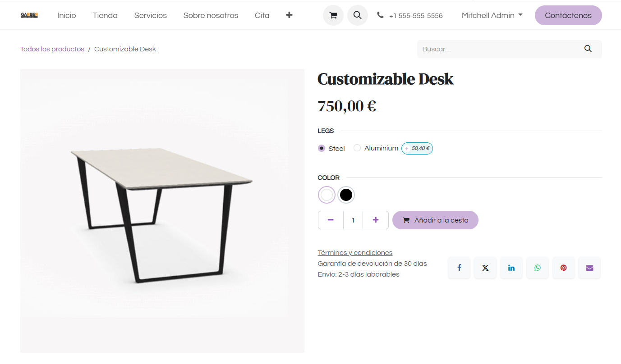Share the product on Facebook
The image size is (621, 364).
459,267
